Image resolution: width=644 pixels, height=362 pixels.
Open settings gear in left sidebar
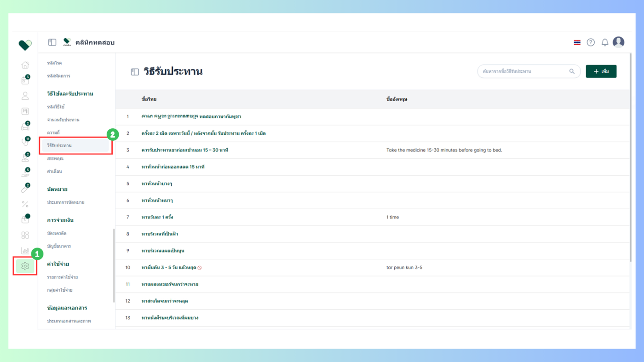click(25, 266)
